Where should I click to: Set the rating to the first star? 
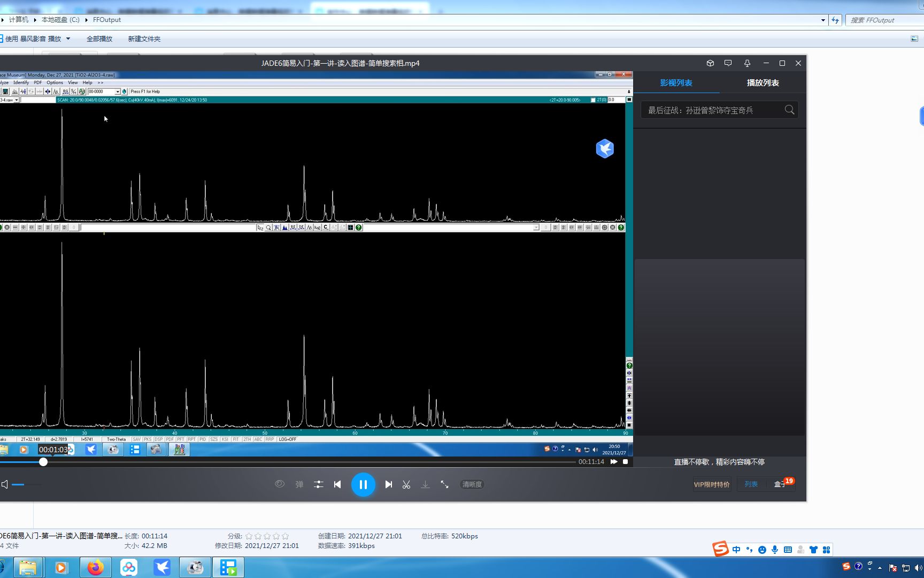coord(249,536)
